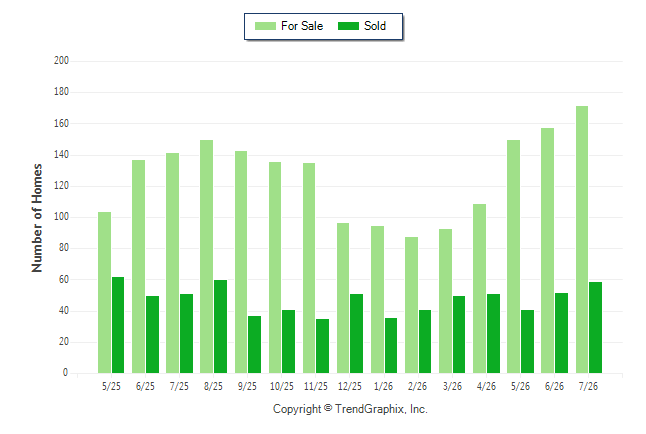Click the 8/25 For Sale bar
The width and height of the screenshot is (646, 434).
pyautogui.click(x=206, y=256)
